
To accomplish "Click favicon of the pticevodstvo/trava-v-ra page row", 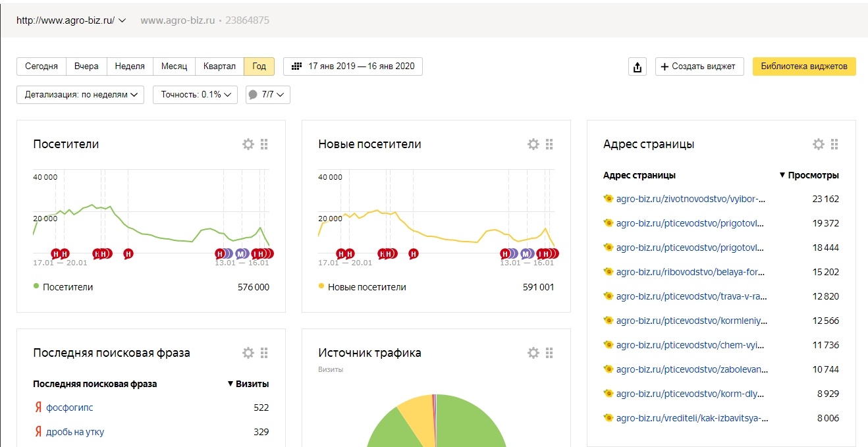I will pos(608,296).
